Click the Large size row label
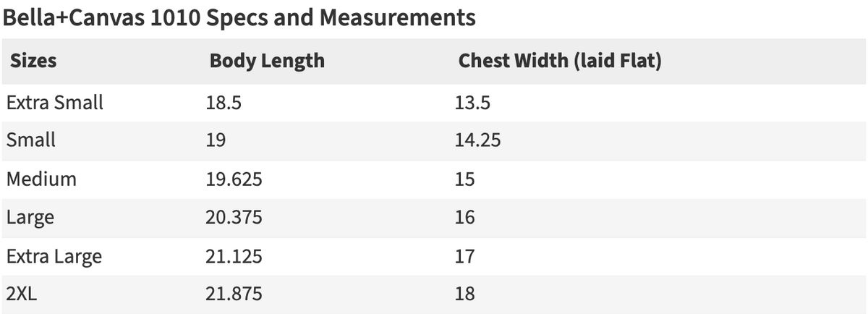 click(30, 217)
